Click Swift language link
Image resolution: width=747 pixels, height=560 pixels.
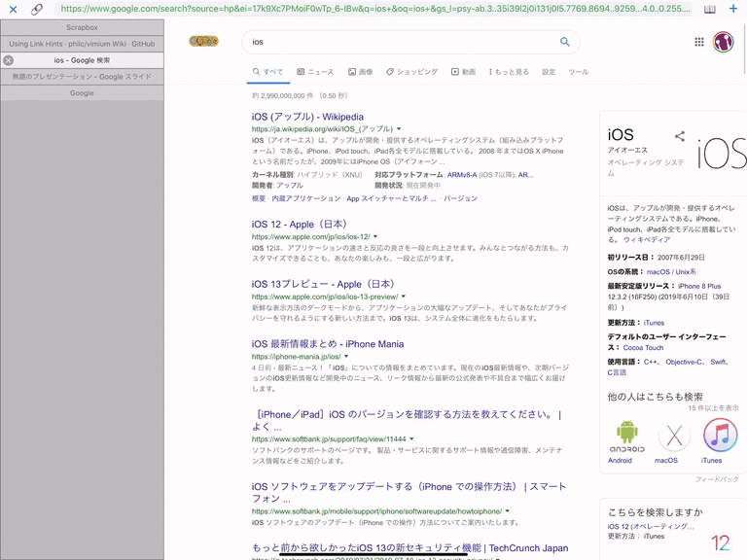click(x=719, y=362)
